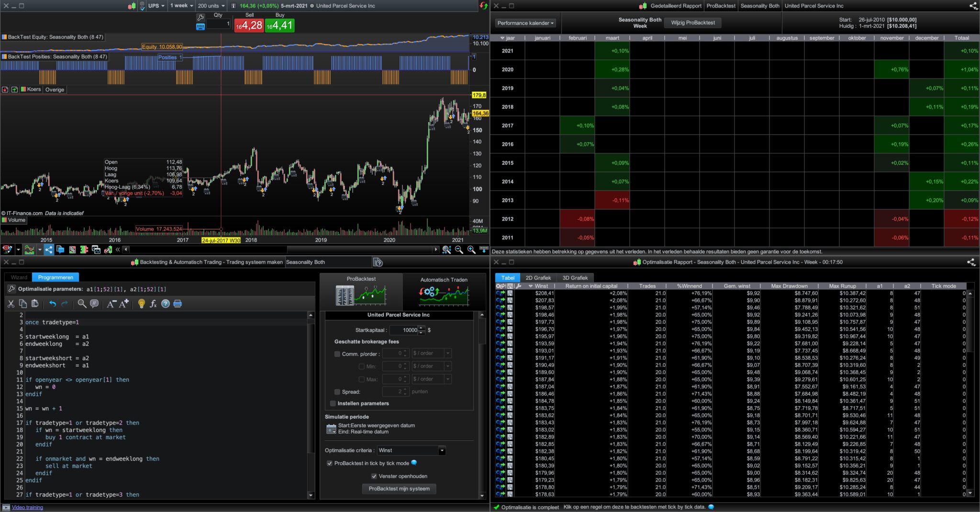Click the lightbulb hint icon
The width and height of the screenshot is (980, 512).
[x=142, y=304]
